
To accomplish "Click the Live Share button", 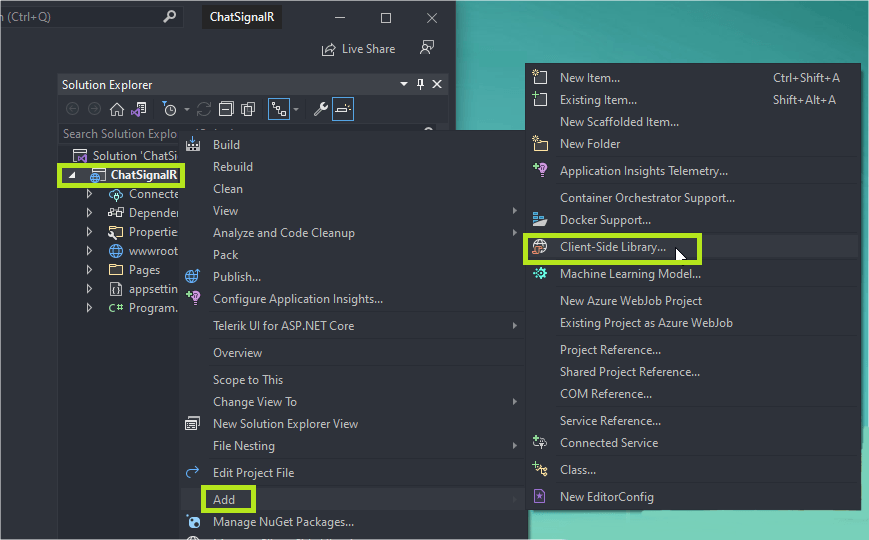I will tap(359, 49).
